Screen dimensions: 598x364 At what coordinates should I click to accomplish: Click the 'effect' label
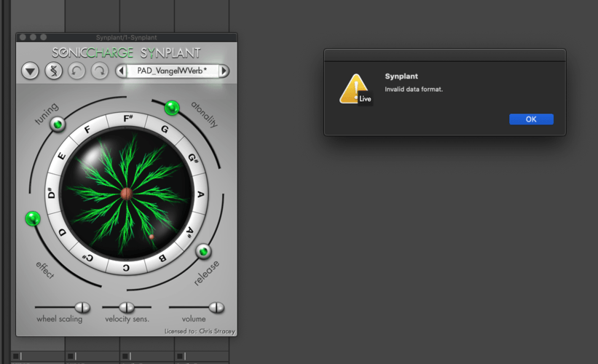(x=45, y=270)
